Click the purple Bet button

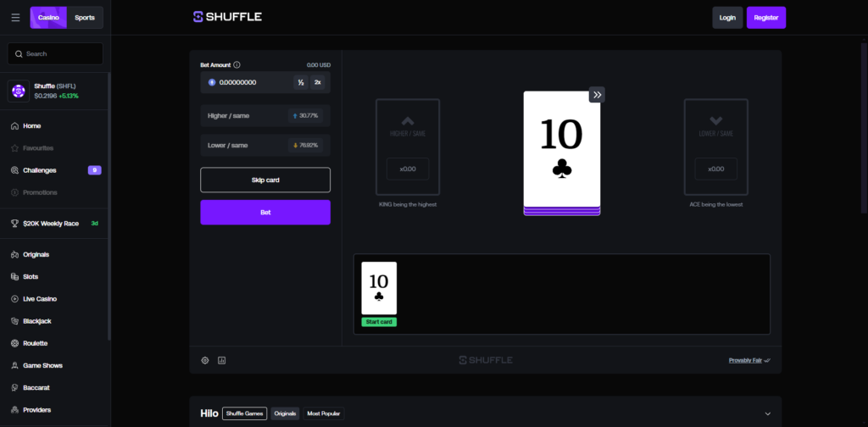[265, 213]
